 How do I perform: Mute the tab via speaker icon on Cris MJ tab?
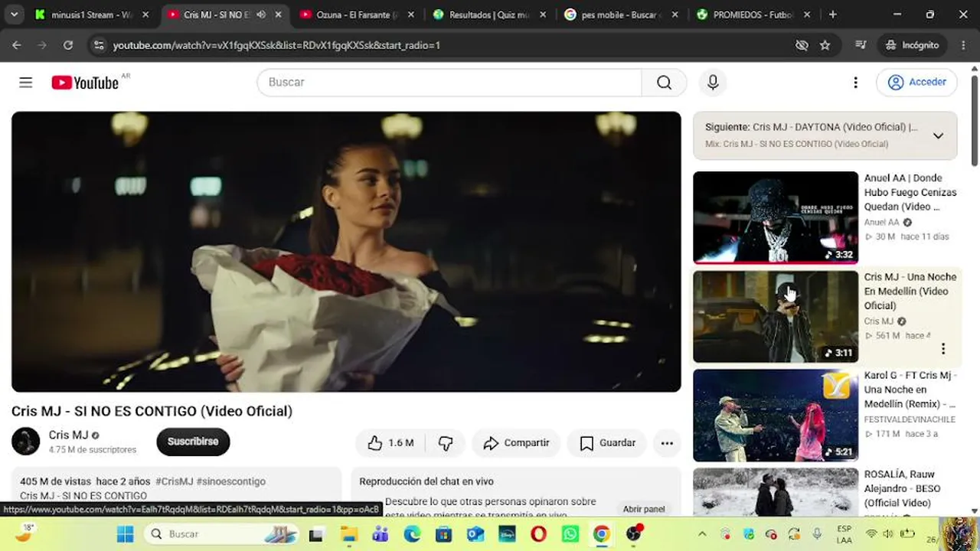point(261,15)
